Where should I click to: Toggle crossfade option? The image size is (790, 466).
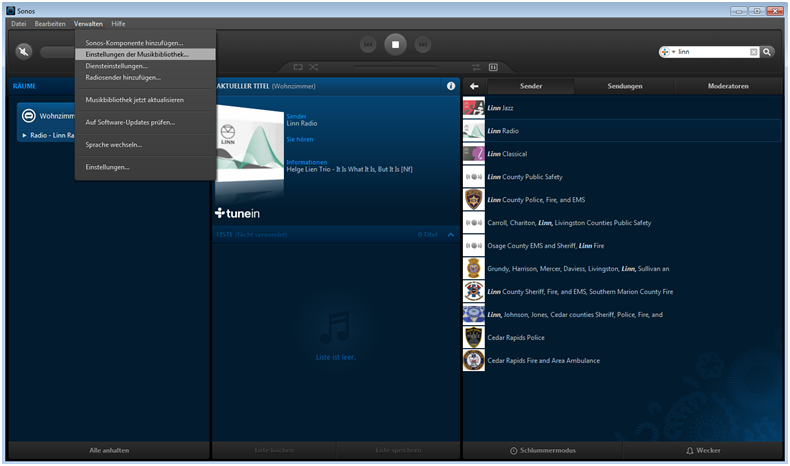[x=476, y=67]
